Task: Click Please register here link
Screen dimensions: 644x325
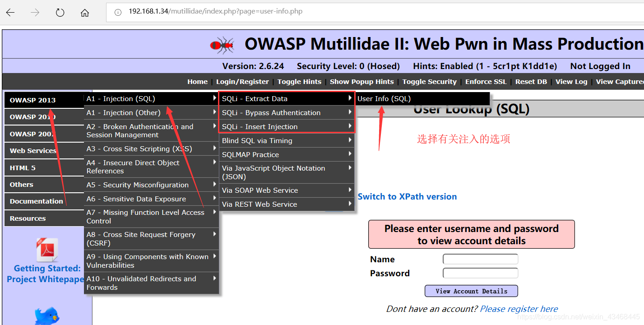Action: tap(519, 309)
